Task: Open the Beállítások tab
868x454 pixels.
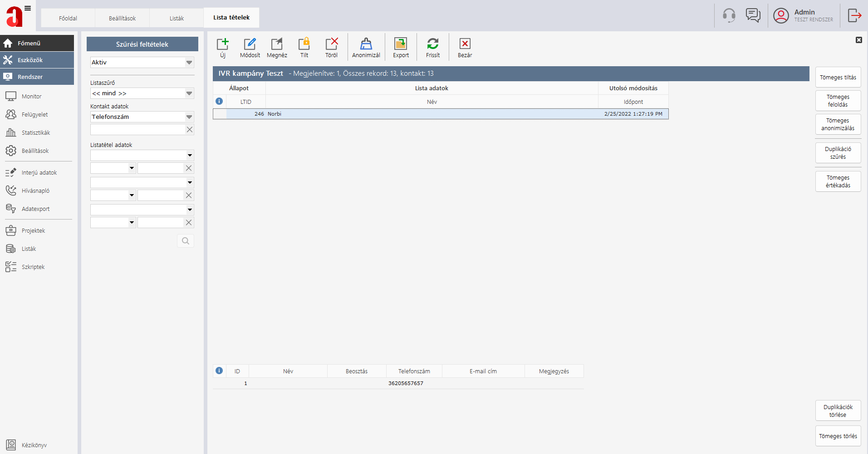Action: (122, 18)
